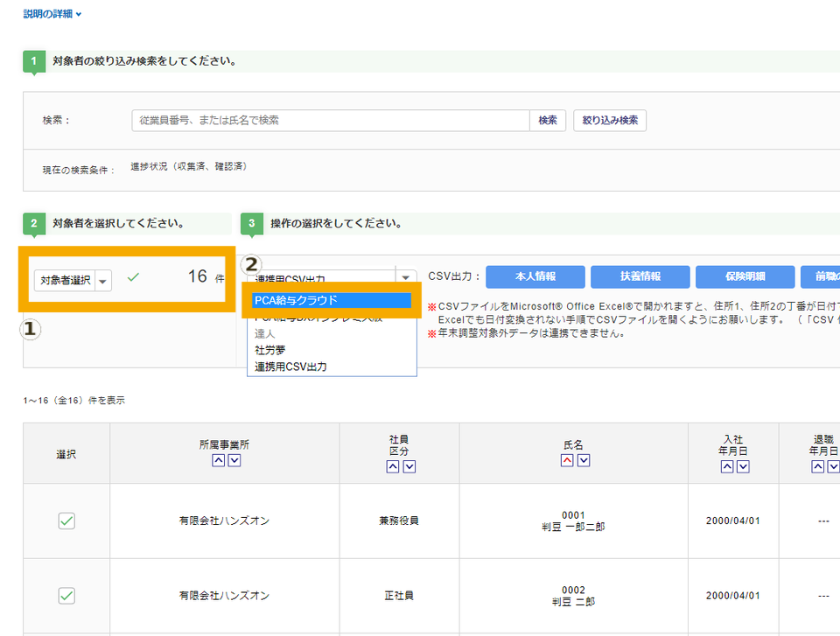Select PCA給与クラウド from the list
840x636 pixels.
tap(331, 301)
